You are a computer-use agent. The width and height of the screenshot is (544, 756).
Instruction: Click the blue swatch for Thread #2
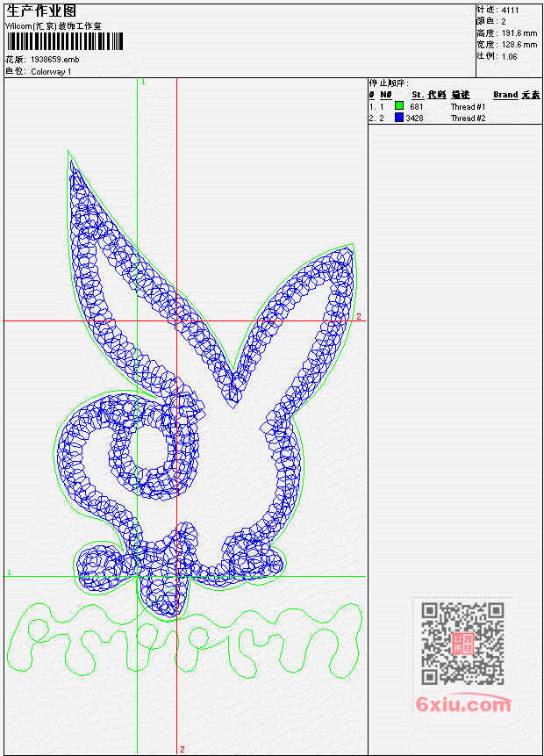(399, 117)
